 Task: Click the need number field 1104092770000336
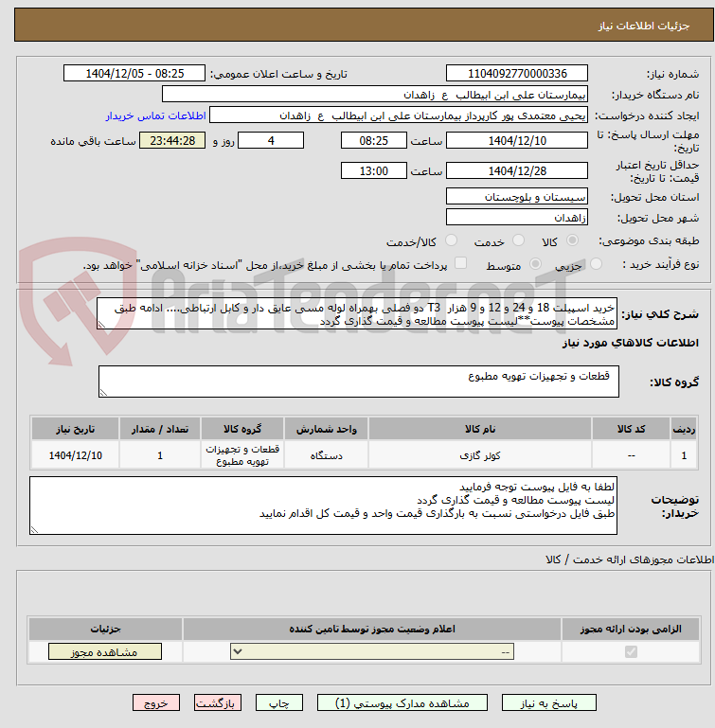(517, 73)
